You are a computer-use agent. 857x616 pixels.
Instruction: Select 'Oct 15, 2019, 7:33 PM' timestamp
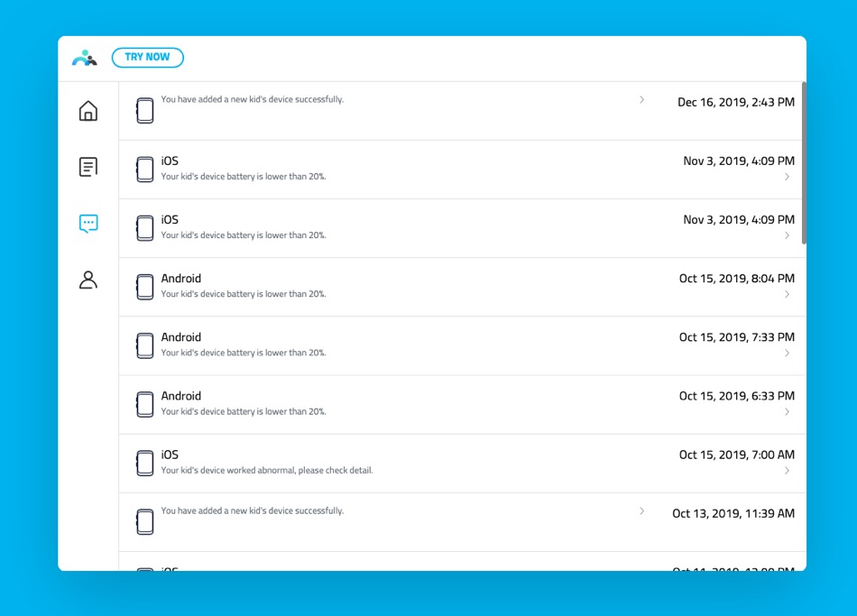coord(737,337)
